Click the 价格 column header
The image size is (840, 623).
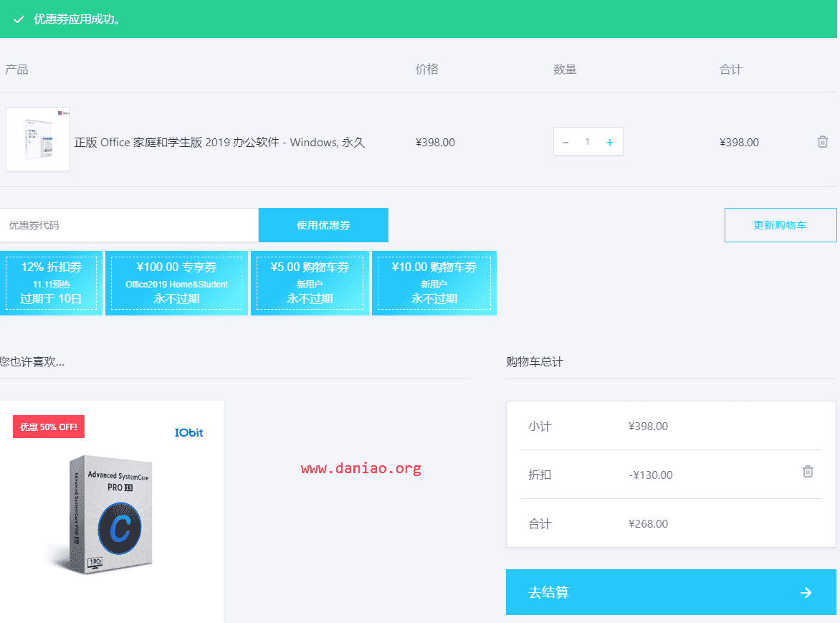click(x=427, y=69)
